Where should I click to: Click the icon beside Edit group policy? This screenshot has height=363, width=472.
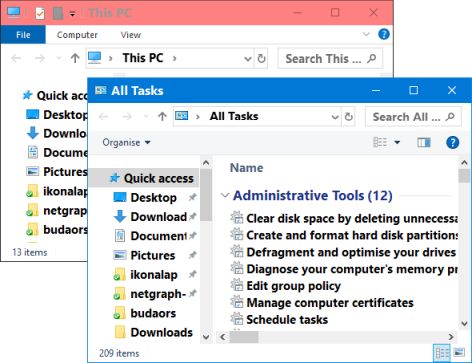[237, 285]
